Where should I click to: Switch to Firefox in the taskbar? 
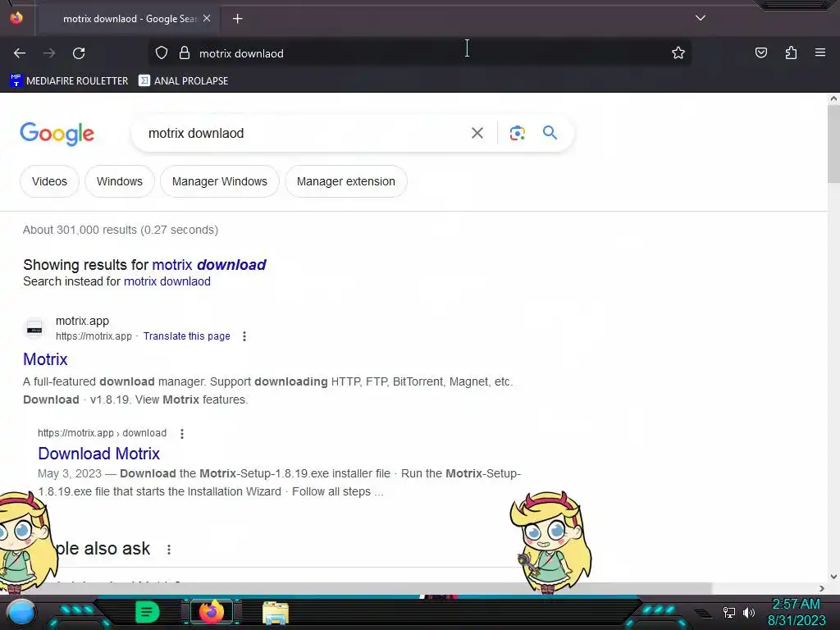pyautogui.click(x=211, y=612)
